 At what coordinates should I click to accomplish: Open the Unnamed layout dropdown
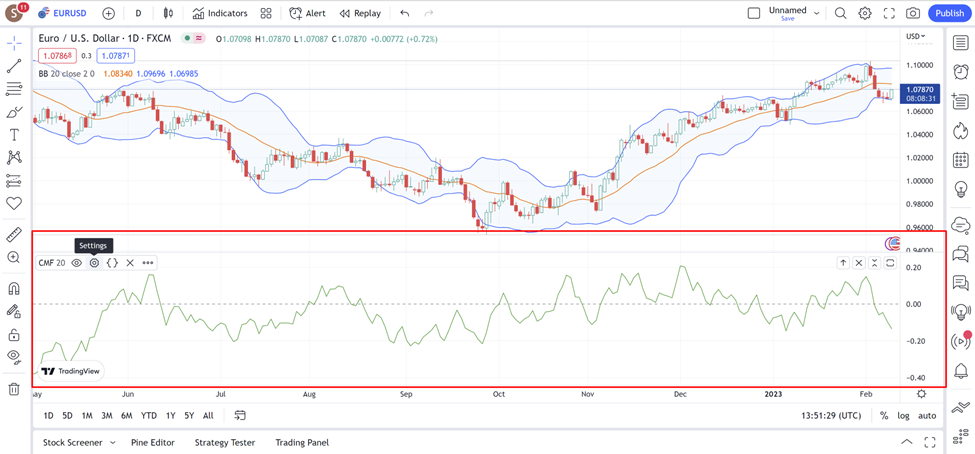816,12
